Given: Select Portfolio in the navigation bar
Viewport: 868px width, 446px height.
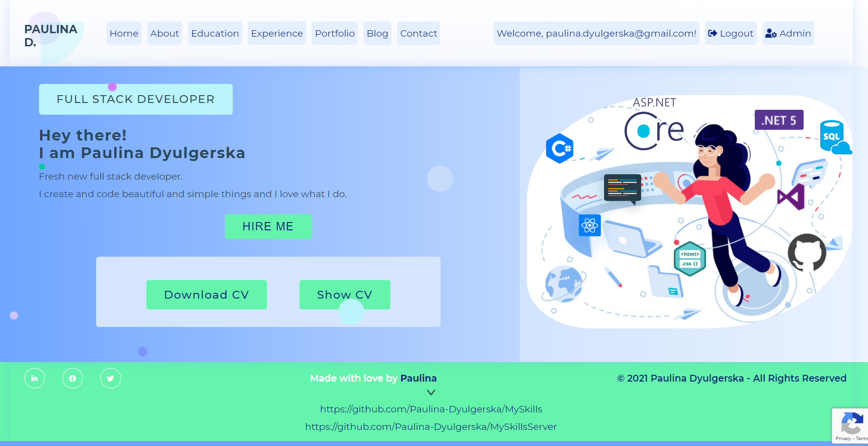Looking at the screenshot, I should tap(335, 33).
